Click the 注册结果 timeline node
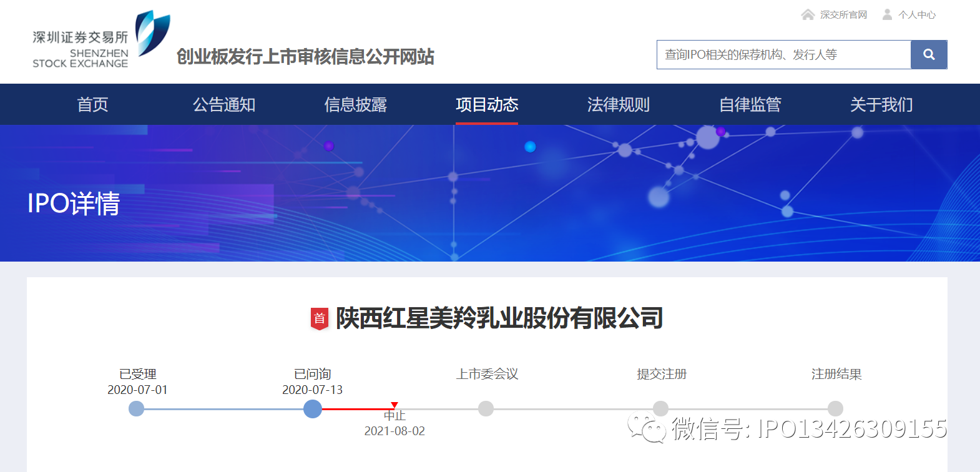This screenshot has width=980, height=472. [x=835, y=409]
